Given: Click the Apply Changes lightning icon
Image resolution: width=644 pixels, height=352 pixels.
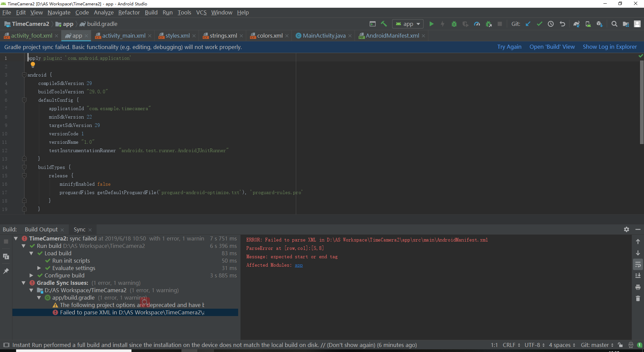Looking at the screenshot, I should 443,24.
